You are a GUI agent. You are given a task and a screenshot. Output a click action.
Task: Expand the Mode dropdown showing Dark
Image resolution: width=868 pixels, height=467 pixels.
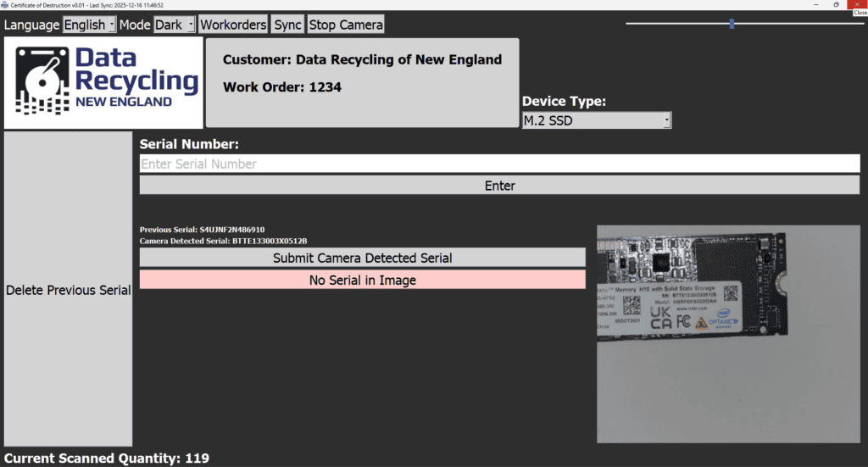(x=174, y=25)
